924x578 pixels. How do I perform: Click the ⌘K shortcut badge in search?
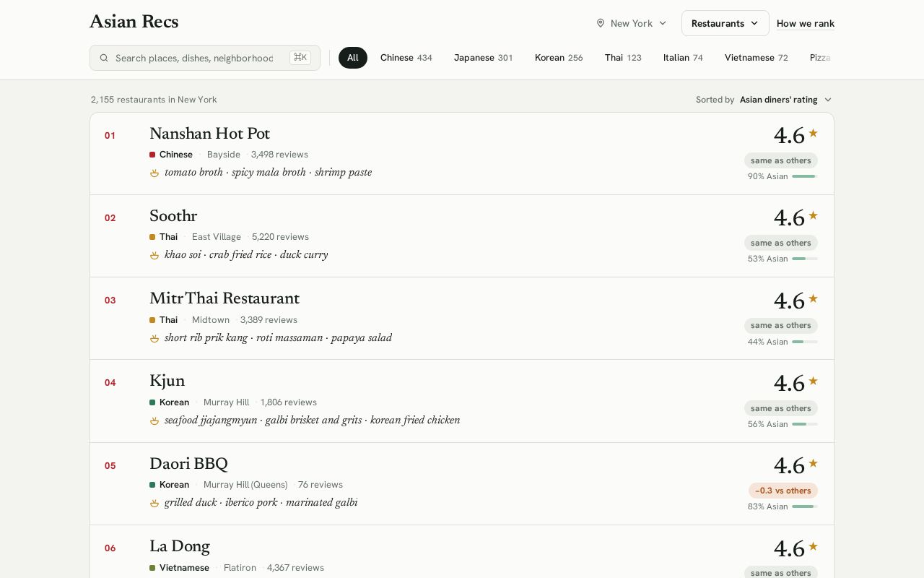click(x=300, y=57)
